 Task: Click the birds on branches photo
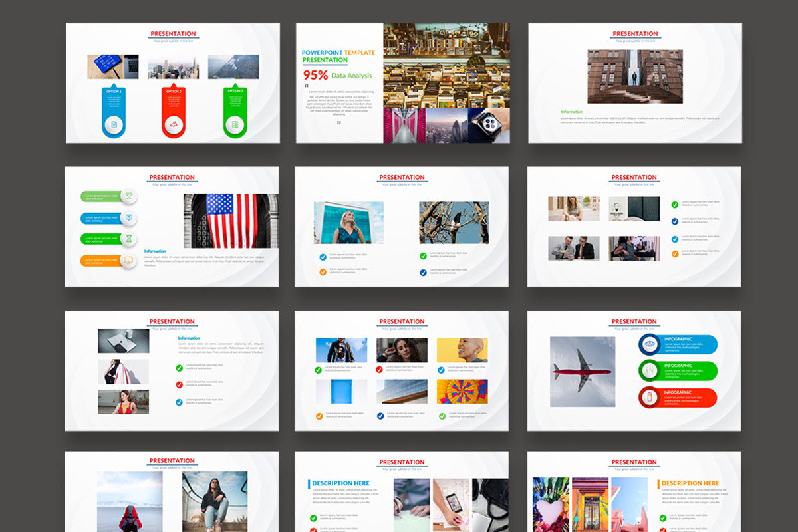[454, 223]
